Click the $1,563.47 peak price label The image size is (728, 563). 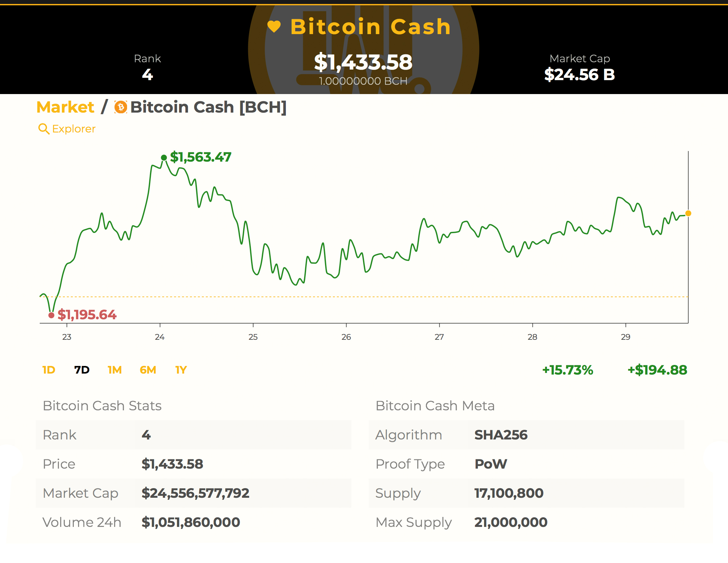[x=201, y=157]
